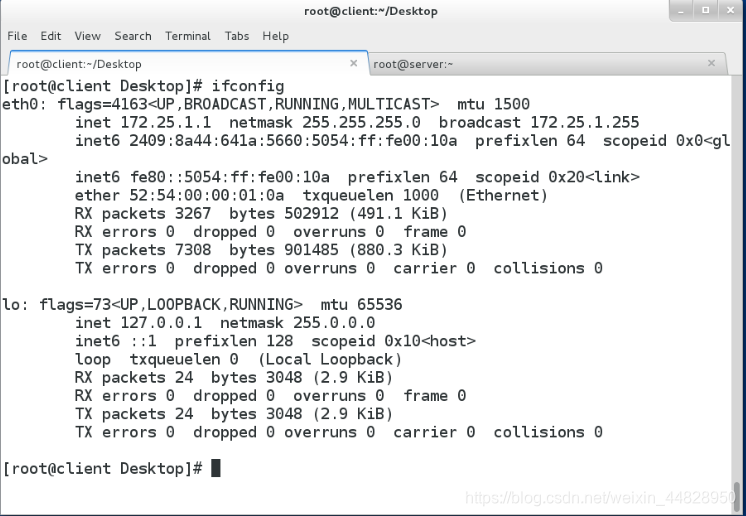Maximize the terminal window
The height and width of the screenshot is (516, 746).
point(706,10)
